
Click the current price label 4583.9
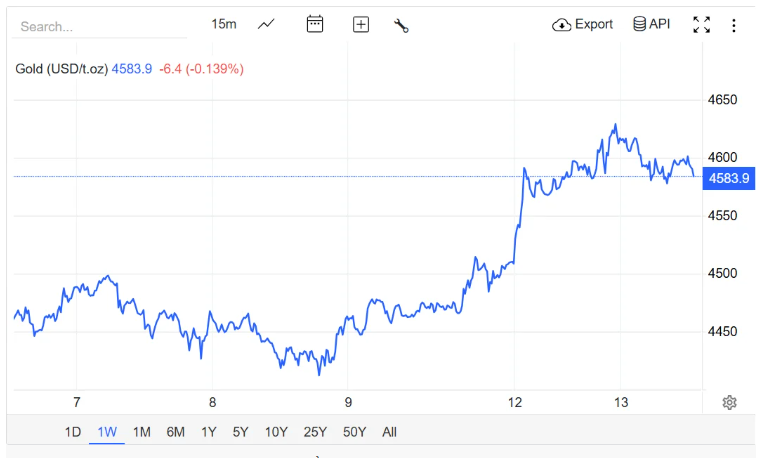point(728,178)
